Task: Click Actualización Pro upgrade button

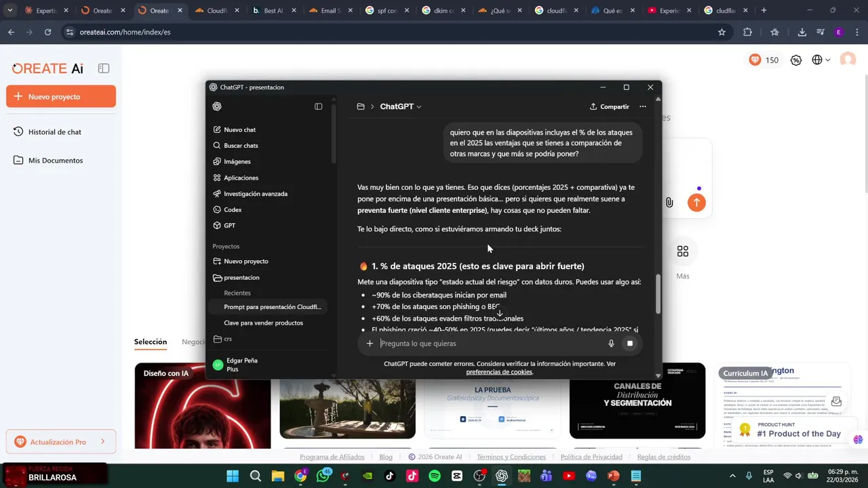Action: (x=61, y=442)
